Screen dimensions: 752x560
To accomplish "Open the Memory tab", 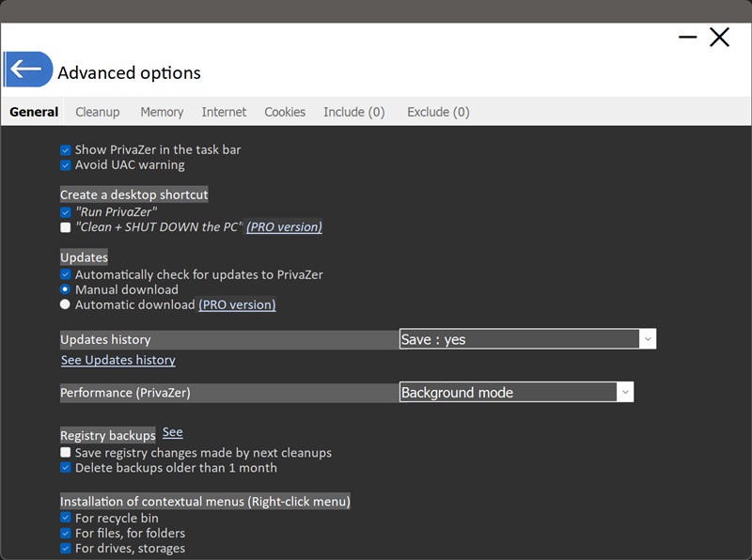I will (162, 112).
